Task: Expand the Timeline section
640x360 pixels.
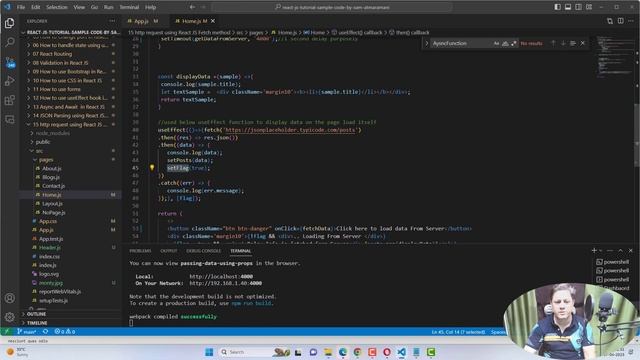Action: click(71, 323)
